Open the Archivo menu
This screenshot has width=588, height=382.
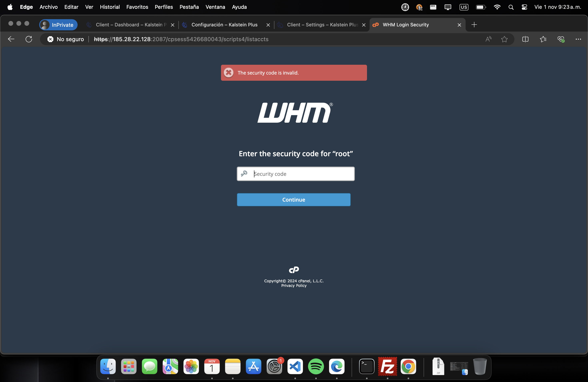pyautogui.click(x=48, y=7)
